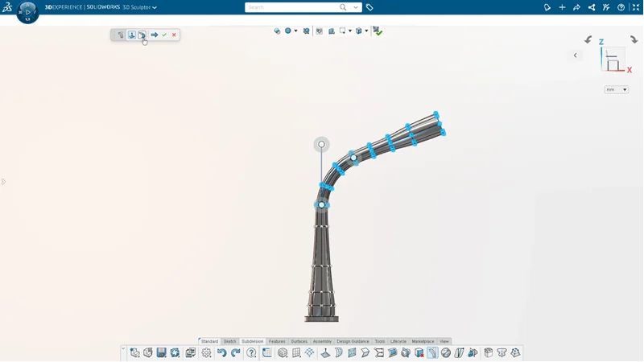Screen dimensions: 644x362
Task: Redo the last action
Action: (235, 352)
